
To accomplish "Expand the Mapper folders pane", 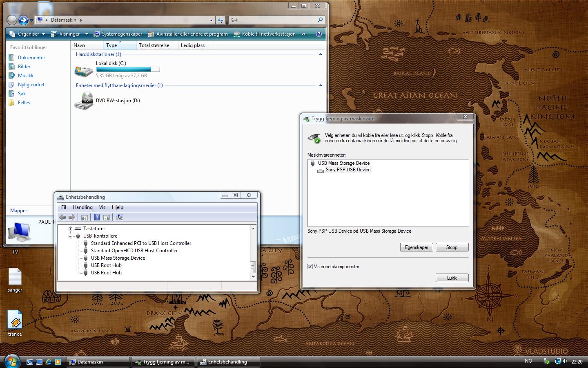I will (x=19, y=211).
